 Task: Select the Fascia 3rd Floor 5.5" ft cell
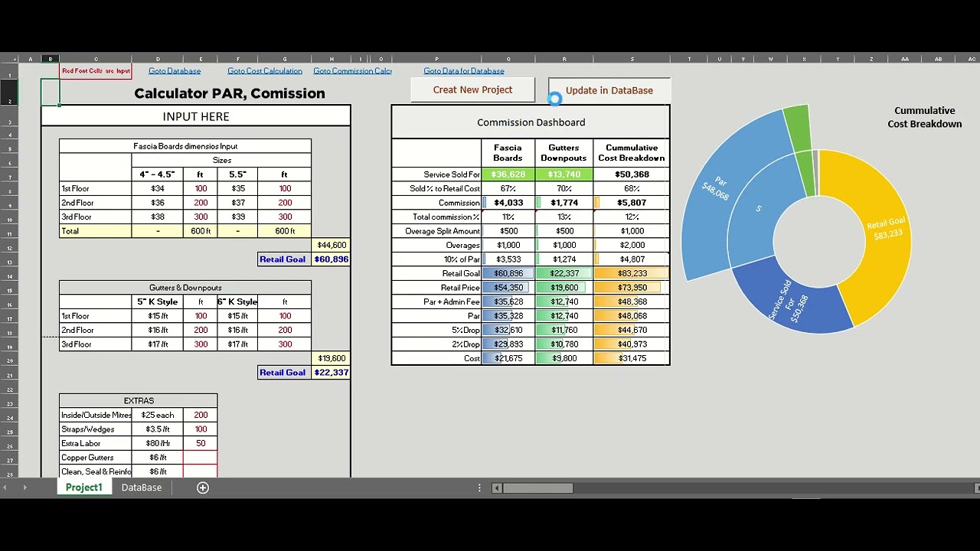click(285, 217)
